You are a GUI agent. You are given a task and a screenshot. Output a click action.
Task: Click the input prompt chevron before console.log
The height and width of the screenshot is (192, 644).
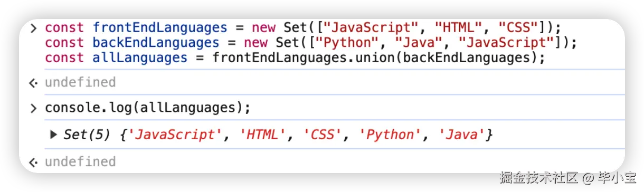34,109
